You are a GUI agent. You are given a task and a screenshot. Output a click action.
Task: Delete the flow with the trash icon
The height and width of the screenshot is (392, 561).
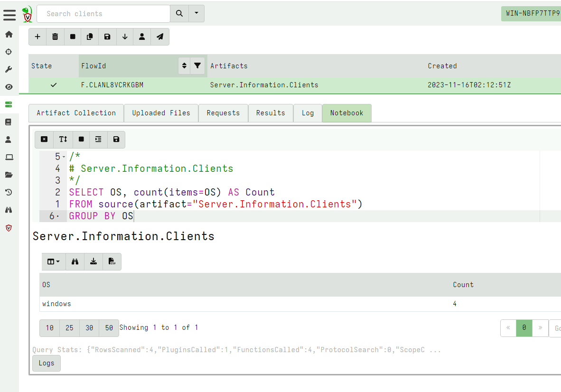55,37
